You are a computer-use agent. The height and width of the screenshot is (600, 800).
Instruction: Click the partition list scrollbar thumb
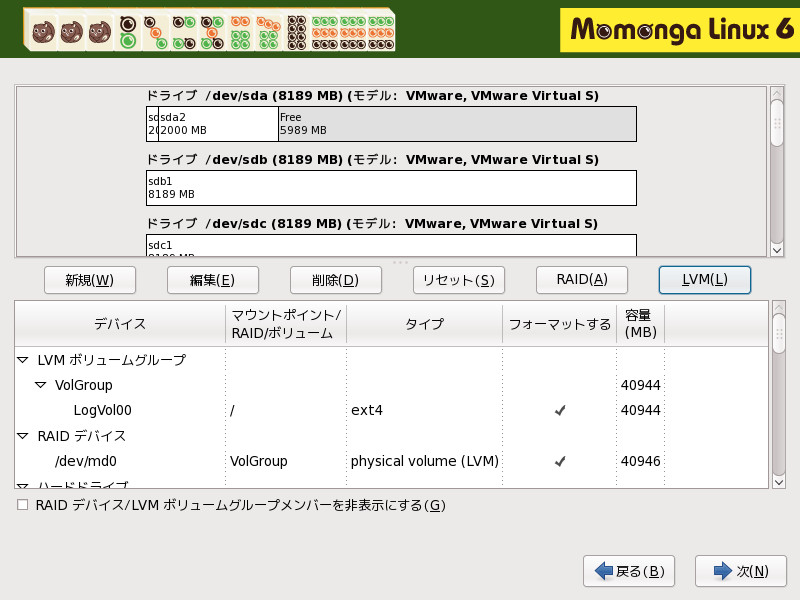click(779, 334)
